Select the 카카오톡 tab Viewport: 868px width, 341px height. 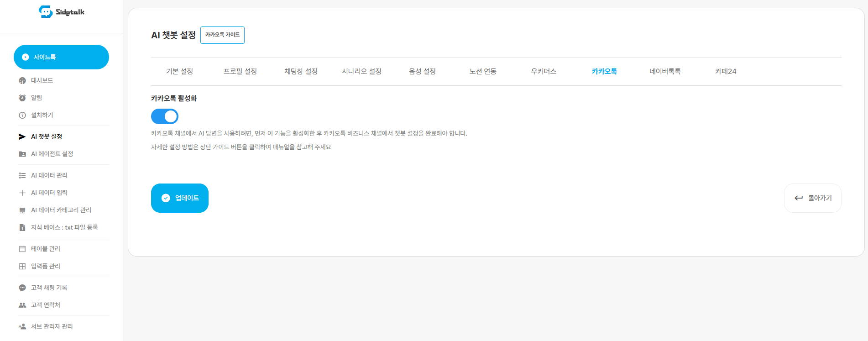click(604, 71)
